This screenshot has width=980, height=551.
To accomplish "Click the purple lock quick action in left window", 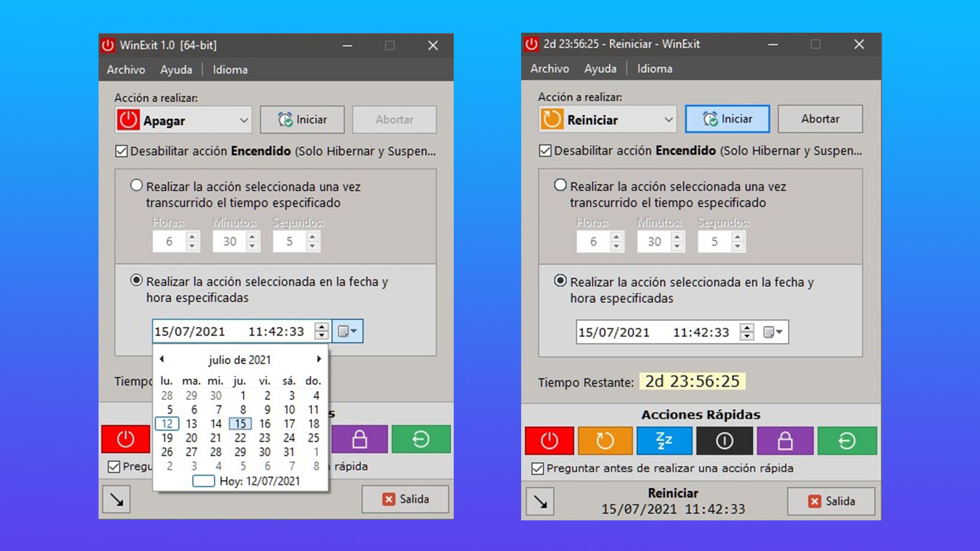I will tap(360, 439).
